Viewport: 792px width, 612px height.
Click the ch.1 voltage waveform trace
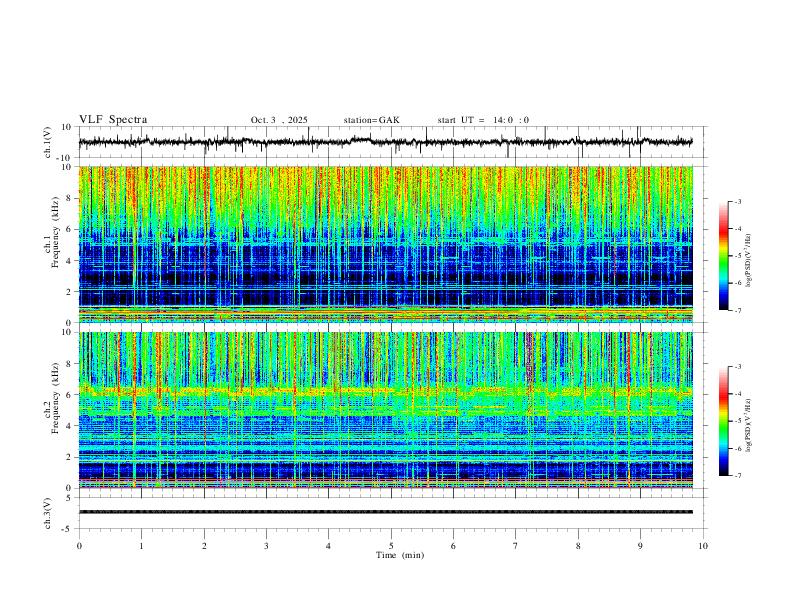[x=385, y=142]
